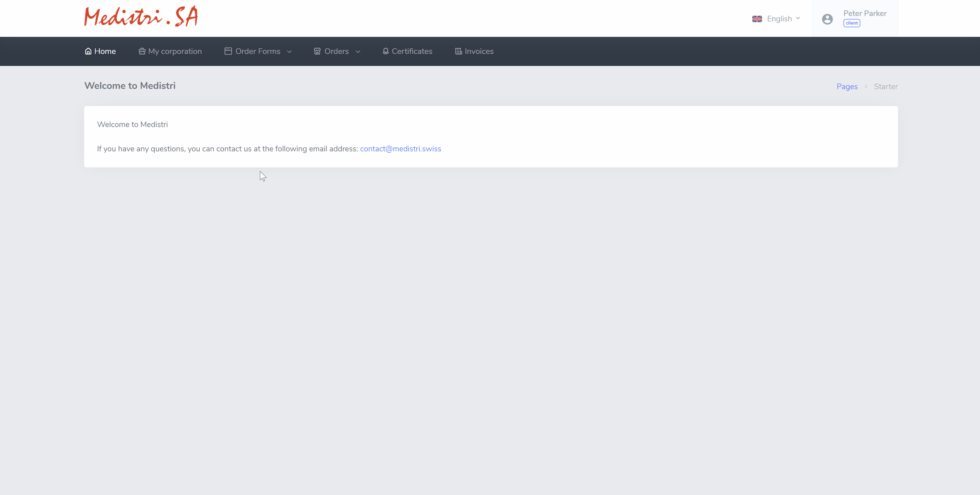This screenshot has width=980, height=495.
Task: Open the Peter Parker profile menu
Action: pos(855,18)
